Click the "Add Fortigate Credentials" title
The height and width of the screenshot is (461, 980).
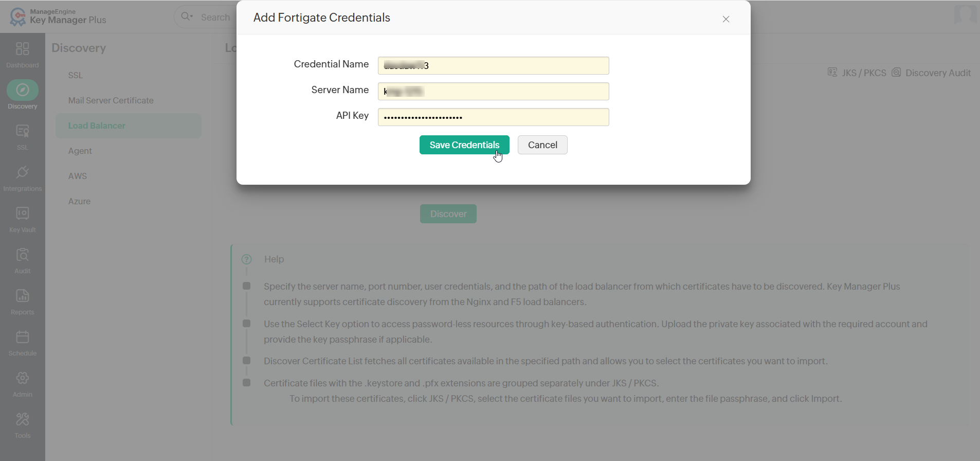point(322,17)
